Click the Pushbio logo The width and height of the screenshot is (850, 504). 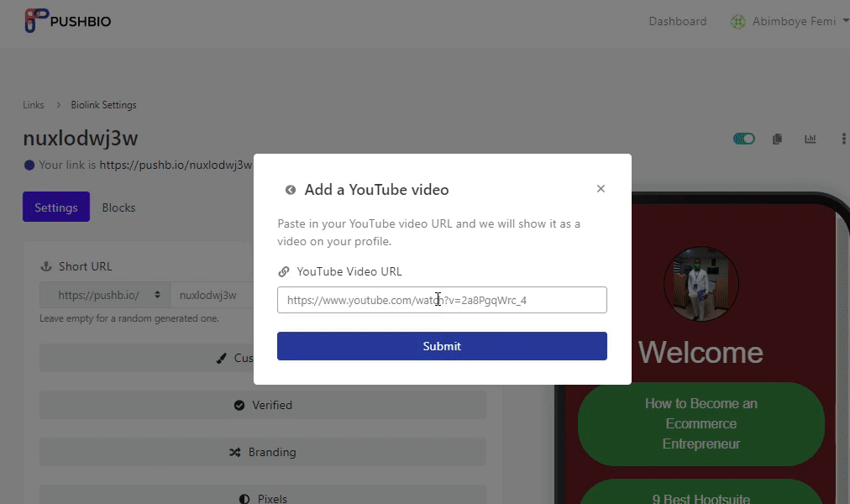[68, 21]
